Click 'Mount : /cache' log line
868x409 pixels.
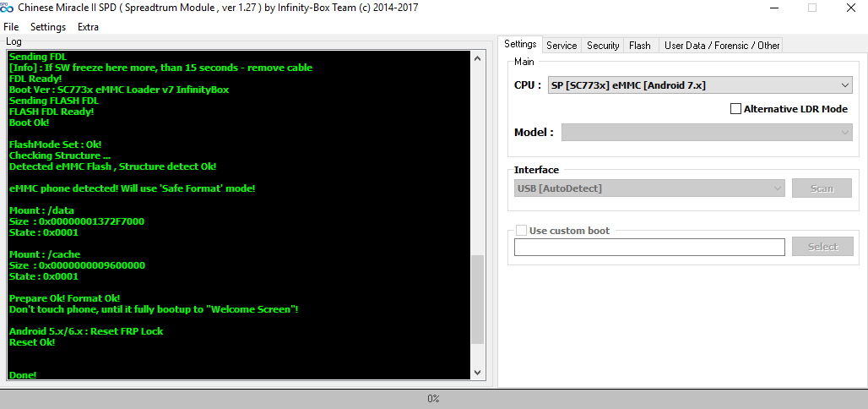click(45, 254)
